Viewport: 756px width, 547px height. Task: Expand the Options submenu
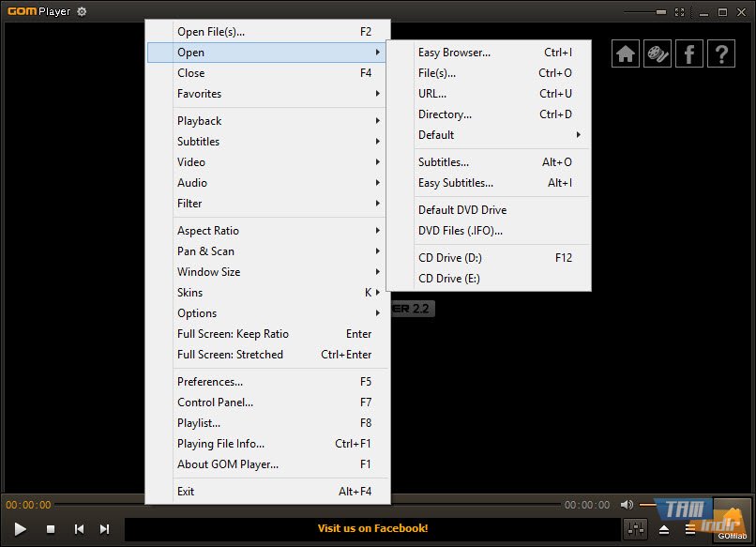[268, 313]
